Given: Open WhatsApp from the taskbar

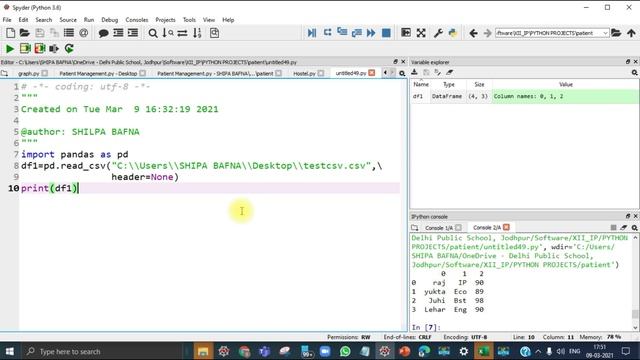Looking at the screenshot, I should point(345,351).
